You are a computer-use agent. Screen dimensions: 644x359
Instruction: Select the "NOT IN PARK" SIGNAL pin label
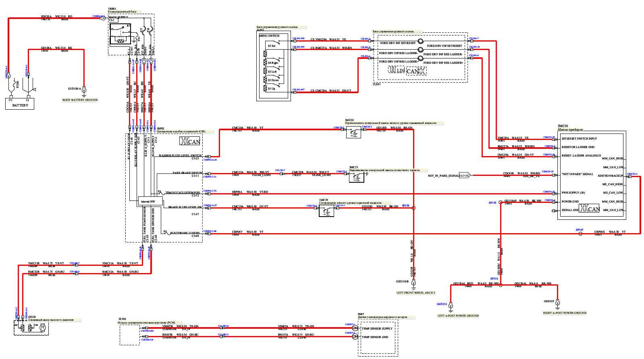pos(577,174)
